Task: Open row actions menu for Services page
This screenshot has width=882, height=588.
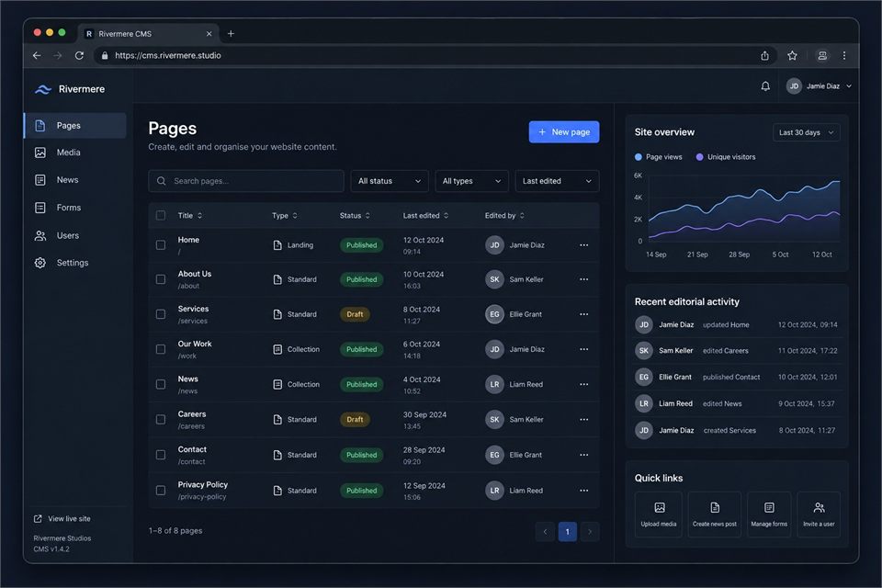Action: click(584, 314)
